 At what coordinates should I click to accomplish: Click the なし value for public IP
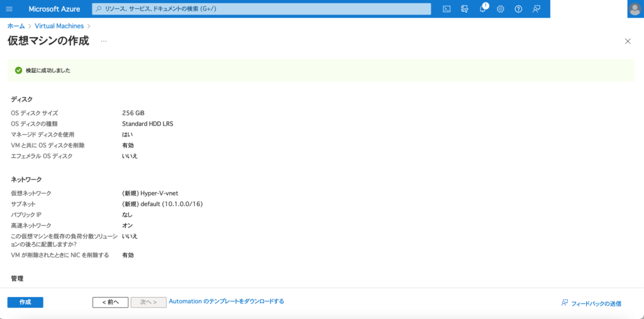(x=127, y=214)
